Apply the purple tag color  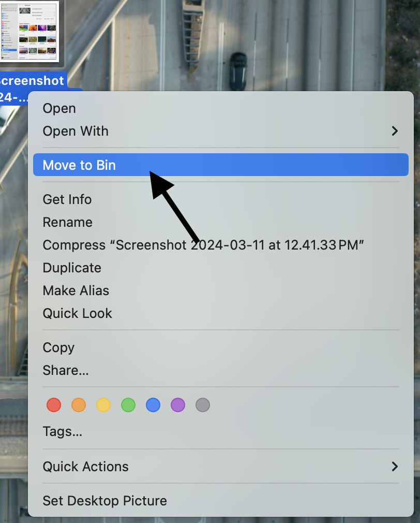tap(178, 405)
